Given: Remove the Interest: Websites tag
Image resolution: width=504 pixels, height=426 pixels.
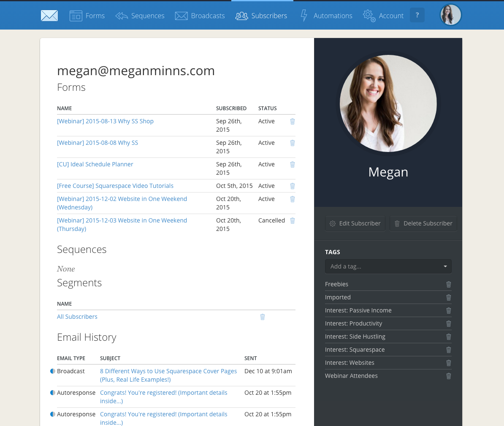Looking at the screenshot, I should pyautogui.click(x=449, y=363).
